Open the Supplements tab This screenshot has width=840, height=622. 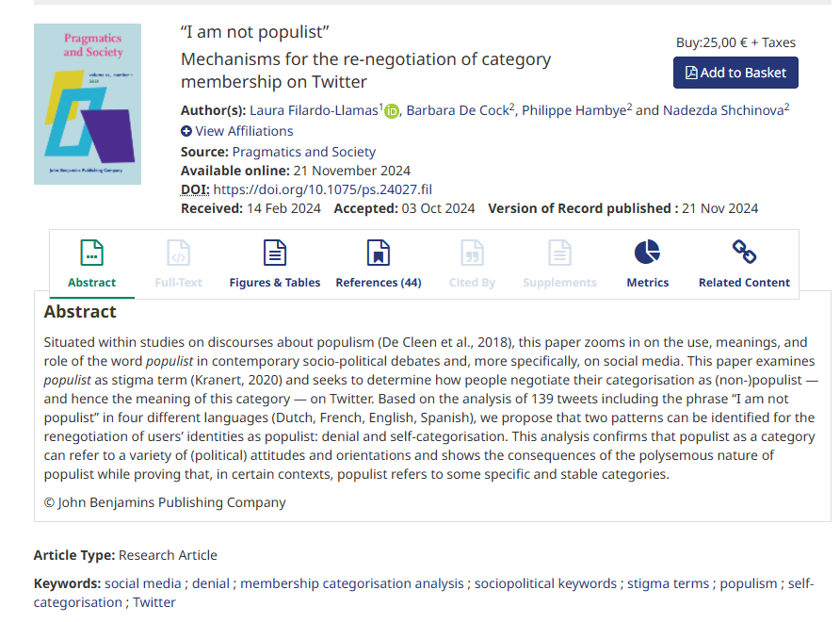559,282
